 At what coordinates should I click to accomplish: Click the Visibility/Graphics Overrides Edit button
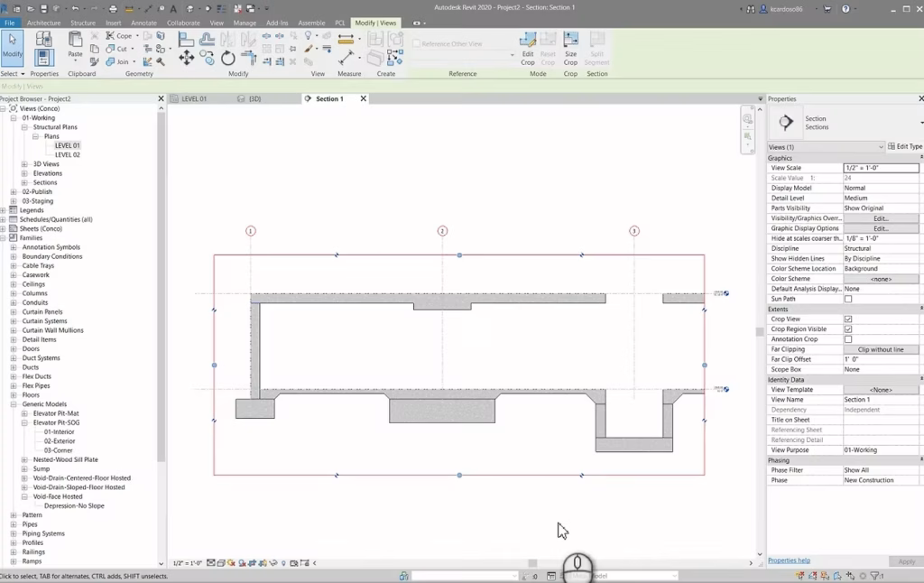point(880,218)
